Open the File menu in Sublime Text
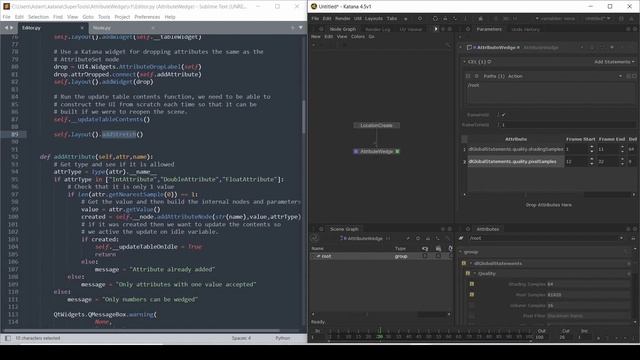 click(7, 17)
